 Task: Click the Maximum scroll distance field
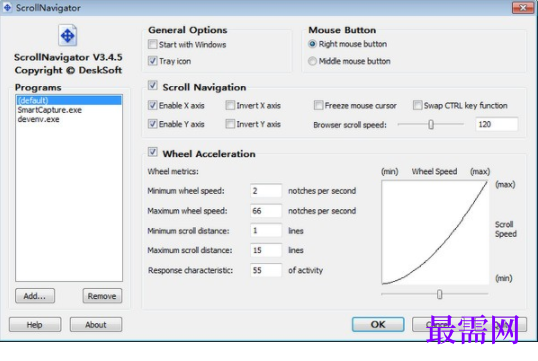[x=266, y=250]
